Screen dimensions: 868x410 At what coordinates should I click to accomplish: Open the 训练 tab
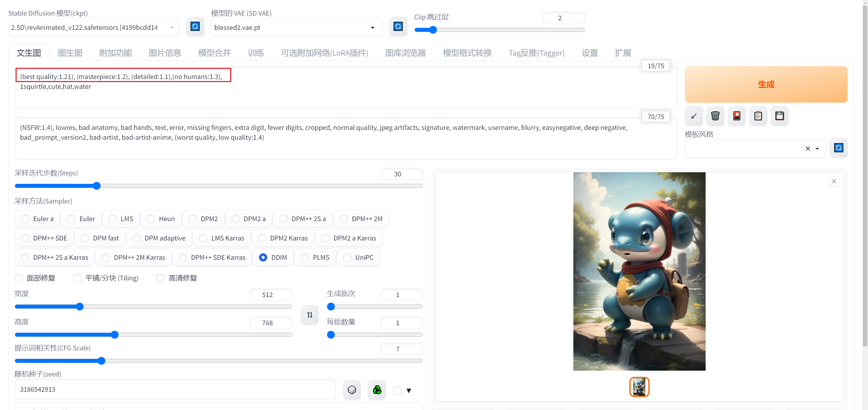point(256,53)
